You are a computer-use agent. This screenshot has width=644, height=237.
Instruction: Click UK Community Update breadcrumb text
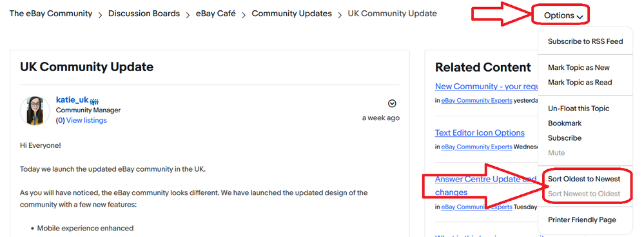point(392,14)
